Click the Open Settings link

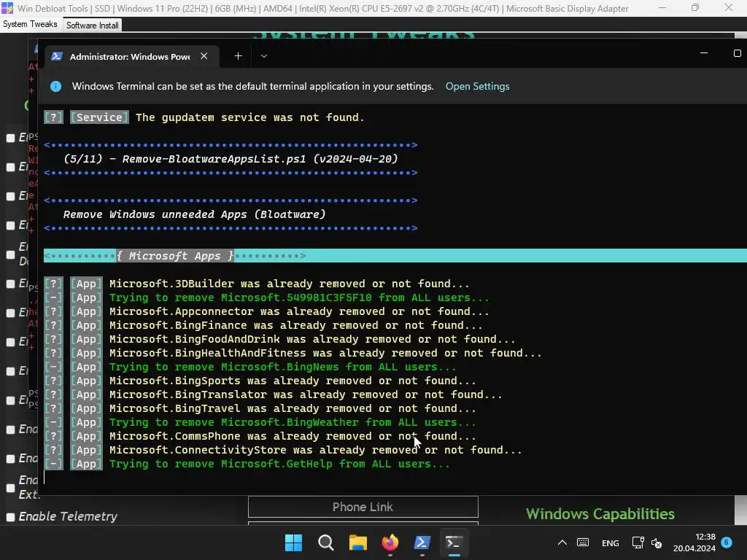click(477, 86)
